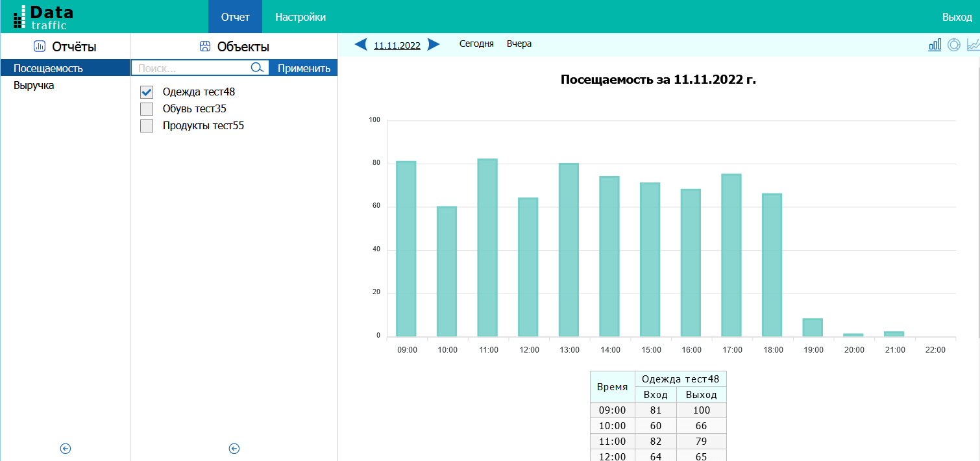Open the 11.11.2022 date picker

(x=397, y=45)
